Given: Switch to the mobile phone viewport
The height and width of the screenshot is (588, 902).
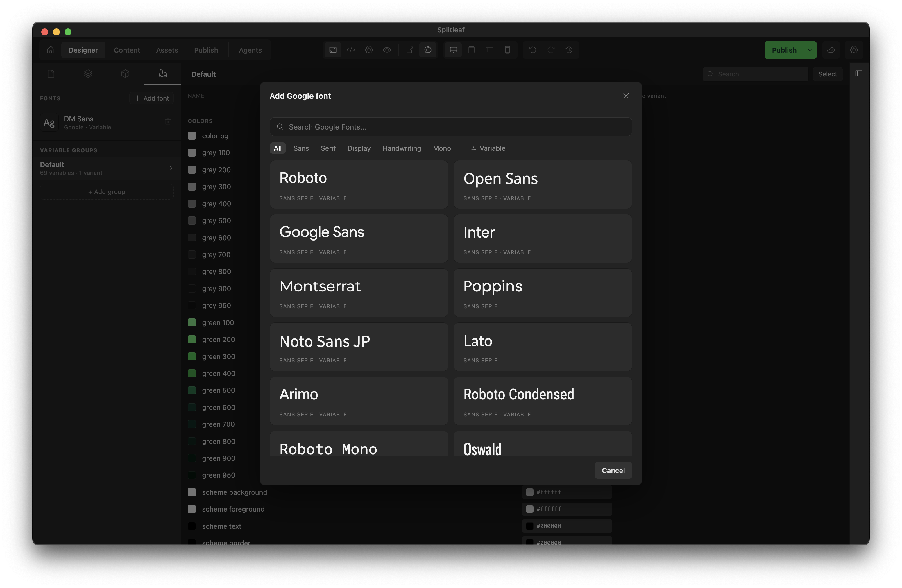Looking at the screenshot, I should (507, 50).
